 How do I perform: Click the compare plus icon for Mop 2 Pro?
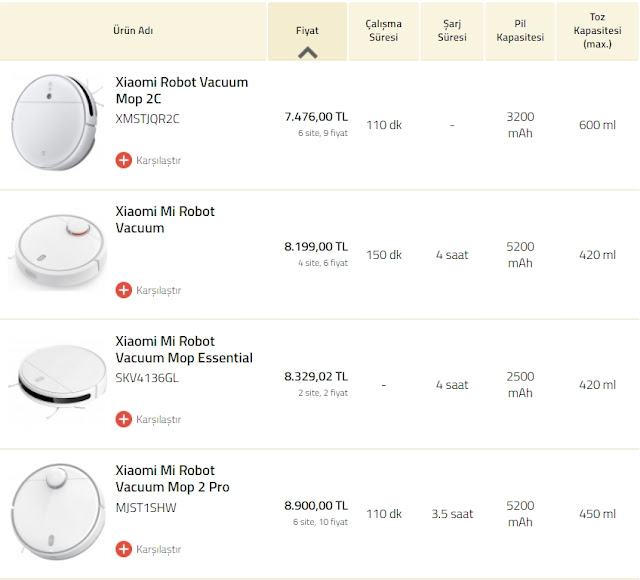[x=124, y=549]
